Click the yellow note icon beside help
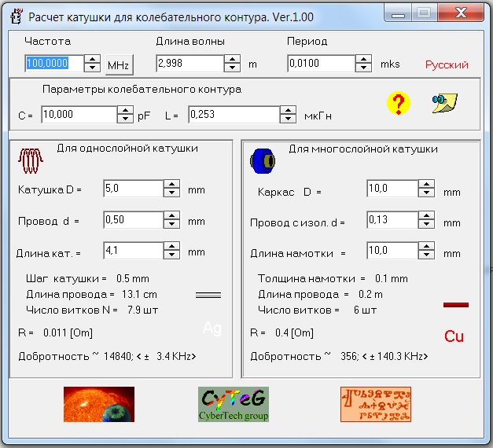Viewport: 493px width, 448px height. 444,103
